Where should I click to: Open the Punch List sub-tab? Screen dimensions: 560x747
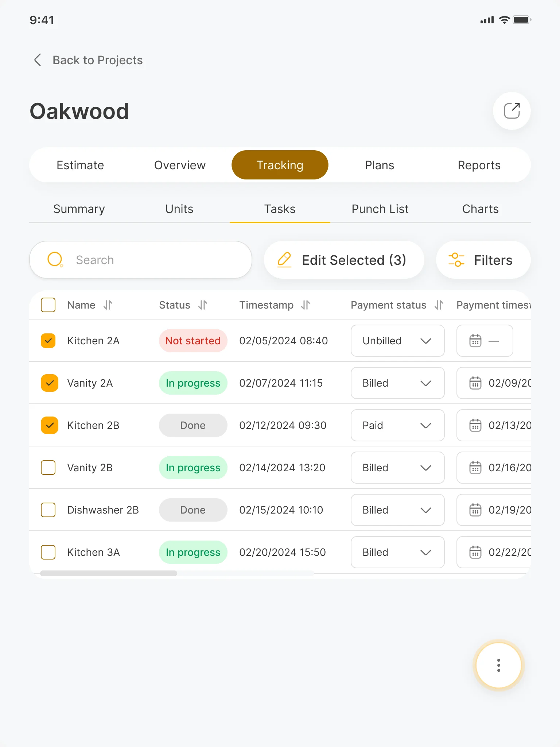tap(380, 209)
